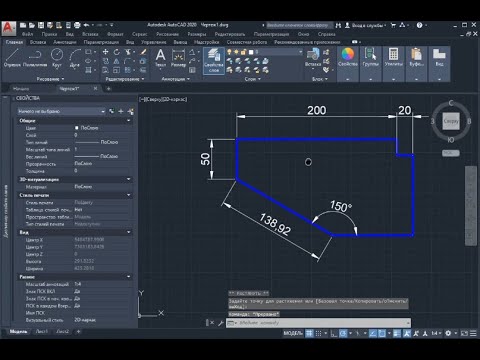The height and width of the screenshot is (360, 480).
Task: Click the МОДЕЛЬ status bar button
Action: [293, 333]
